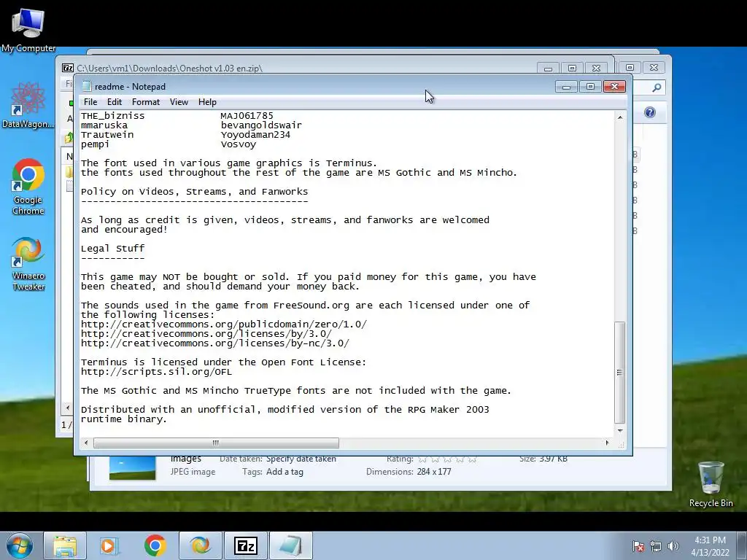Minimize the readme Notepad window

tap(566, 87)
